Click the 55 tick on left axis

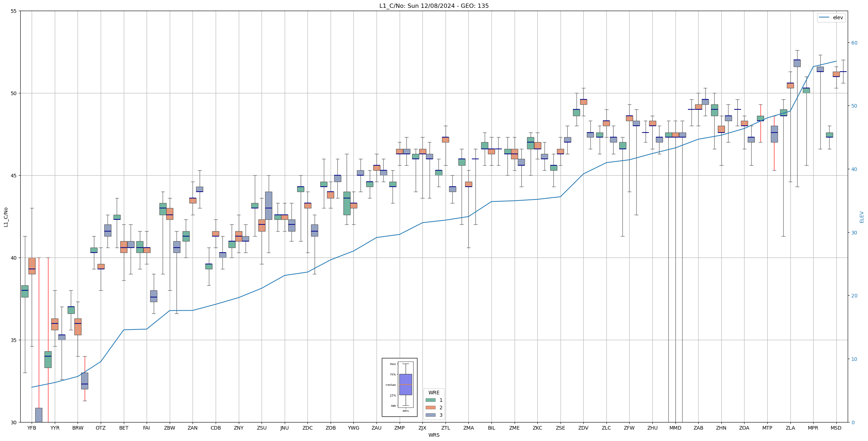[14, 11]
